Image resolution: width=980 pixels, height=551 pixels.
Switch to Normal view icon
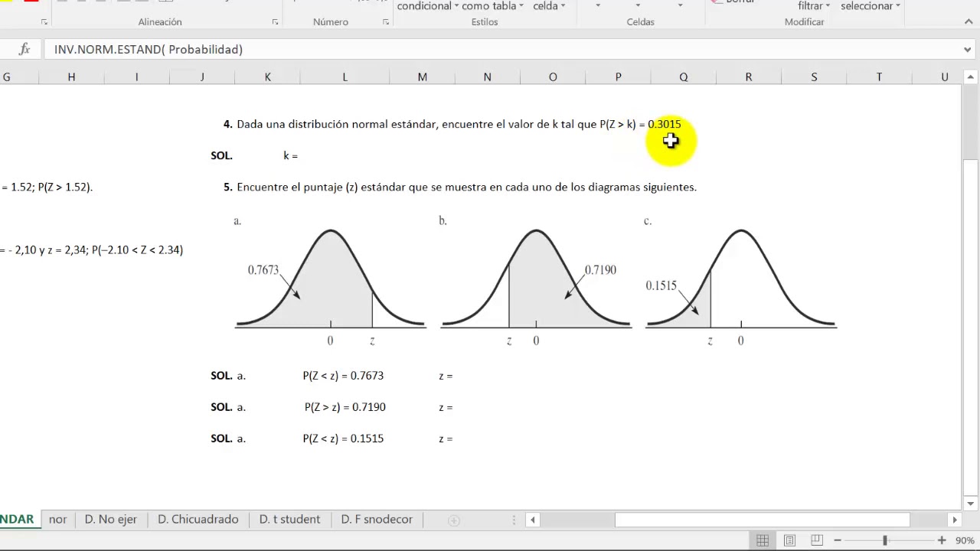[763, 540]
